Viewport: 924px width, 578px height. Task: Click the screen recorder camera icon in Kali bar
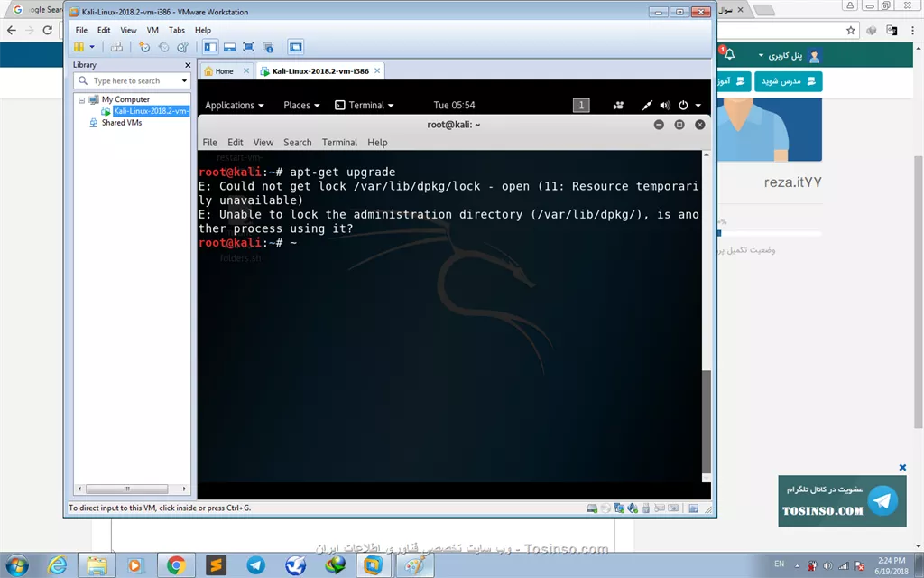pyautogui.click(x=618, y=105)
